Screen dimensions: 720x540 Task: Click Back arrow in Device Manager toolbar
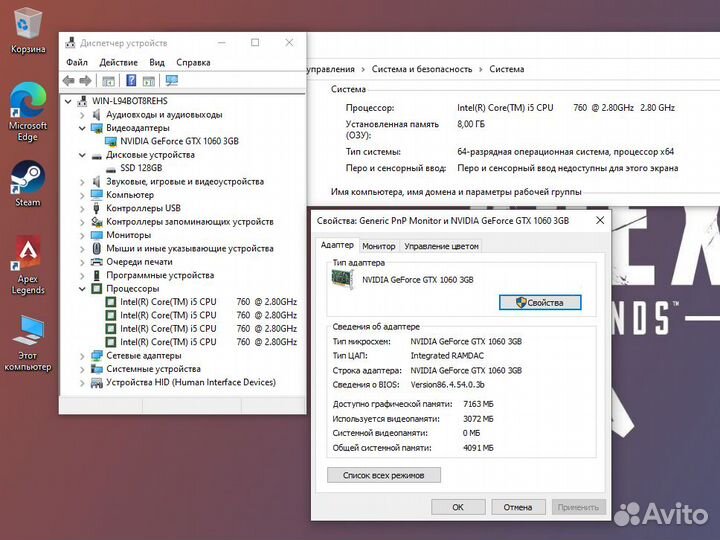pyautogui.click(x=69, y=81)
